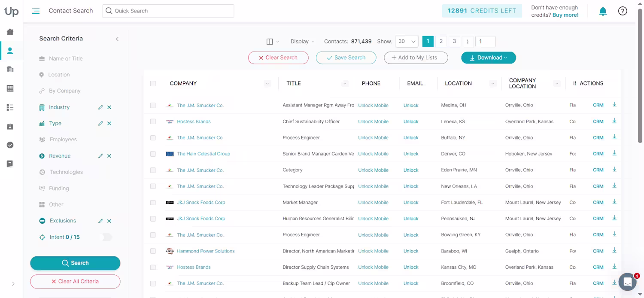The width and height of the screenshot is (644, 298).
Task: Click the Save Search button
Action: (x=346, y=58)
